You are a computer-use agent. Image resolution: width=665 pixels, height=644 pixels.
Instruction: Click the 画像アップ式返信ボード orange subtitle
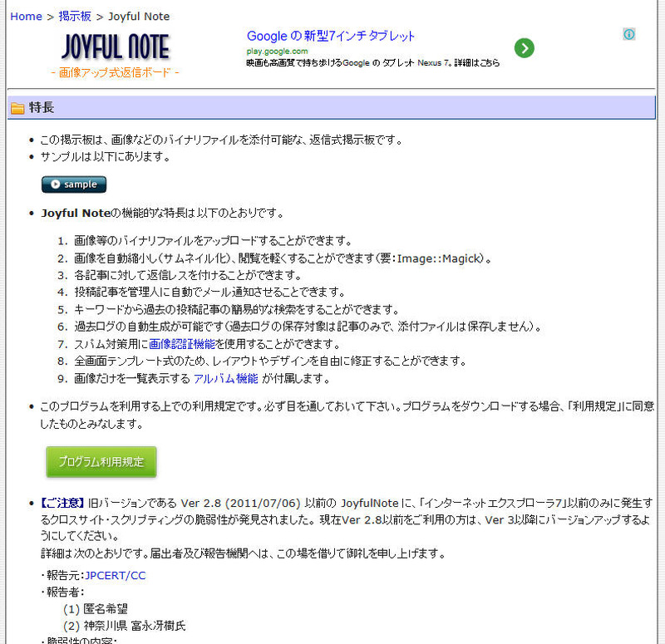tap(115, 72)
